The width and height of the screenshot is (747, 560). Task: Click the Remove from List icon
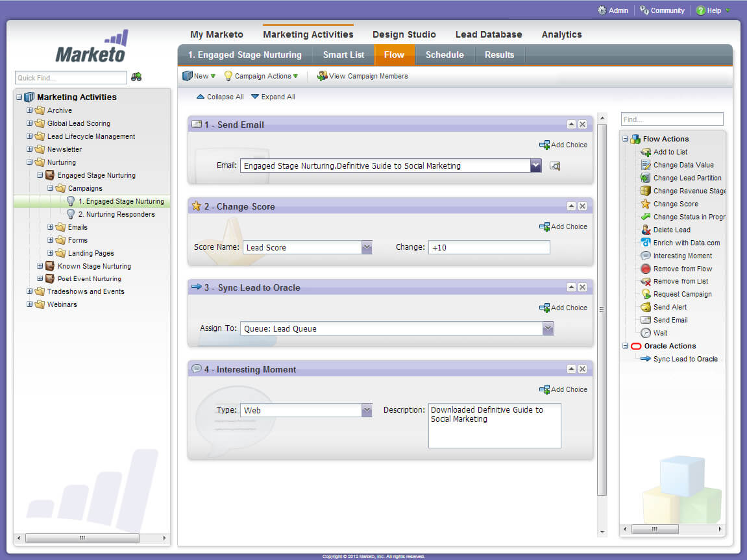point(646,282)
